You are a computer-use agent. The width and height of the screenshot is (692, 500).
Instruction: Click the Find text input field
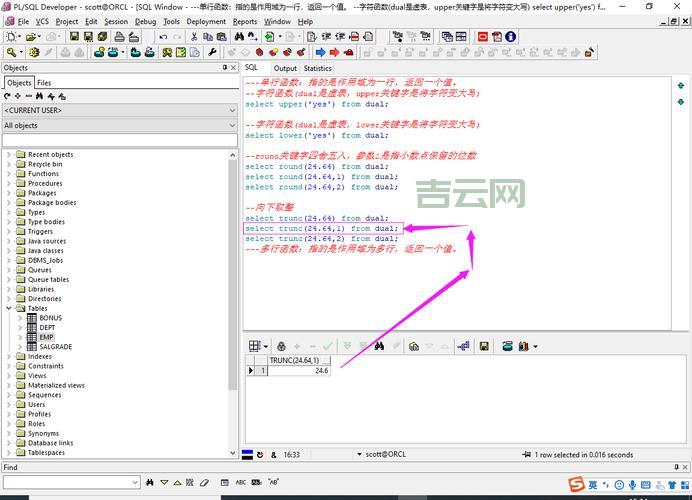tap(70, 483)
